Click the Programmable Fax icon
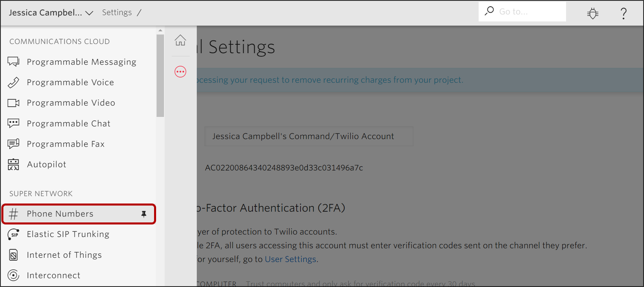This screenshot has width=644, height=287. pyautogui.click(x=14, y=144)
